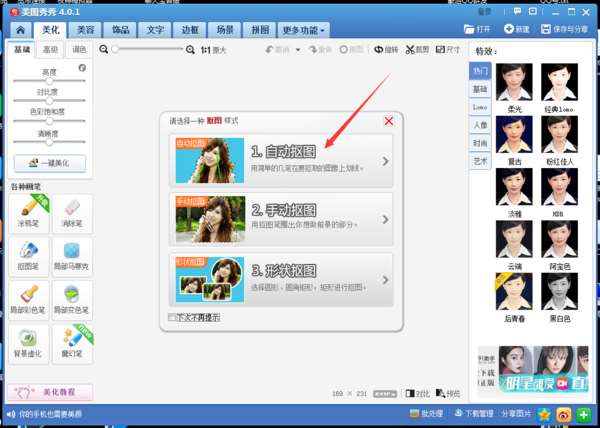
Task: Choose 2. 手动抠图 option
Action: [x=281, y=219]
